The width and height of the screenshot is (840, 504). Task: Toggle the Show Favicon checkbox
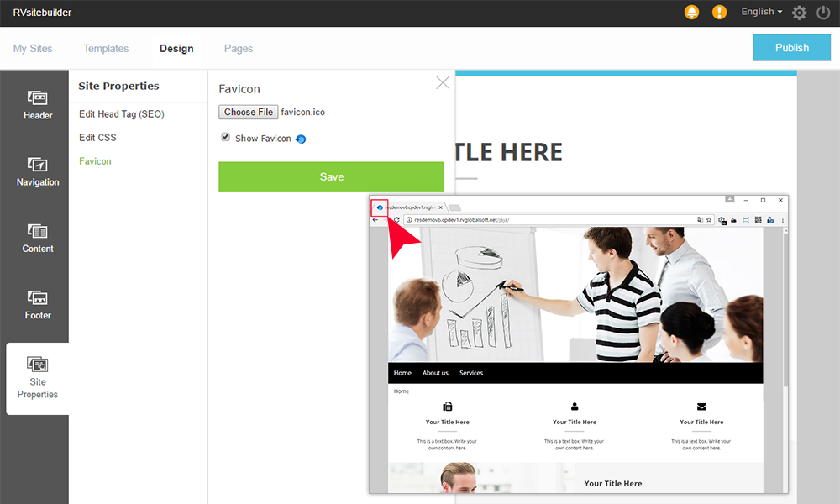[225, 137]
